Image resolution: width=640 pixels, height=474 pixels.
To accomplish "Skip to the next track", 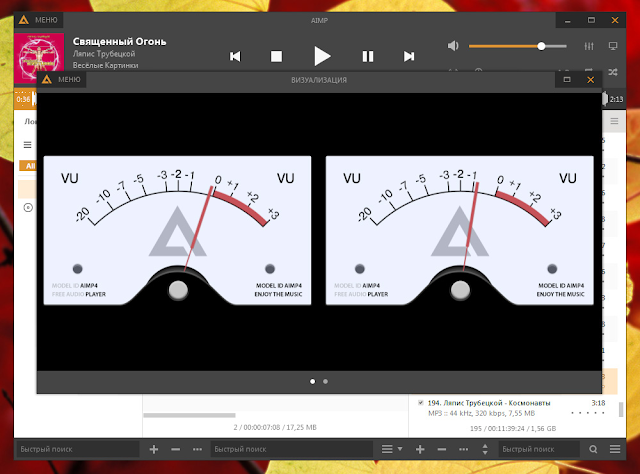I will click(x=409, y=56).
